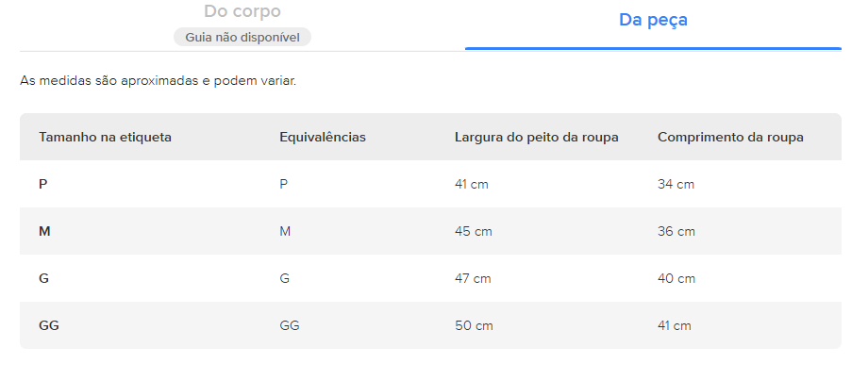Viewport: 868px width, 380px height.
Task: Click the 40 cm garment length value
Action: [676, 278]
